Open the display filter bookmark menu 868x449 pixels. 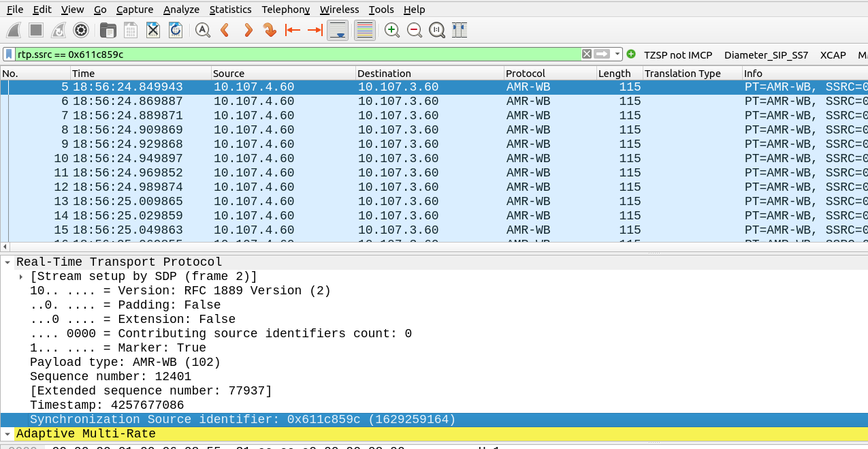[x=9, y=55]
